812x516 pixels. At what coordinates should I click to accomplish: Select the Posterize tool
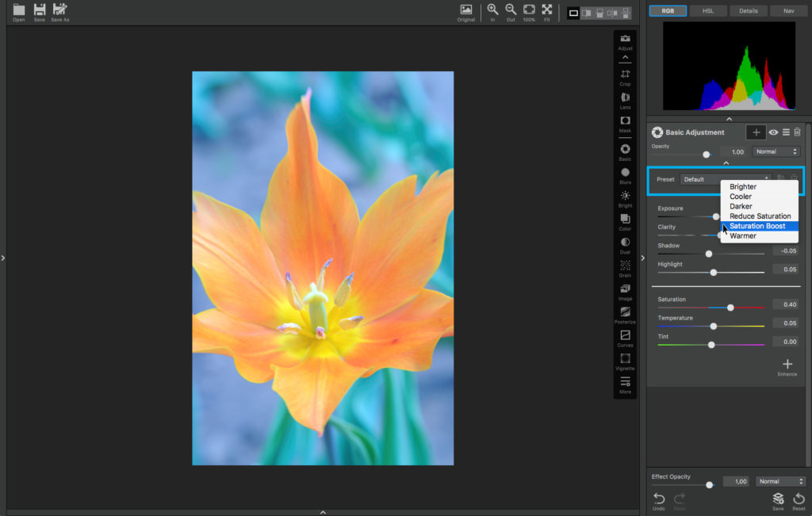point(625,315)
